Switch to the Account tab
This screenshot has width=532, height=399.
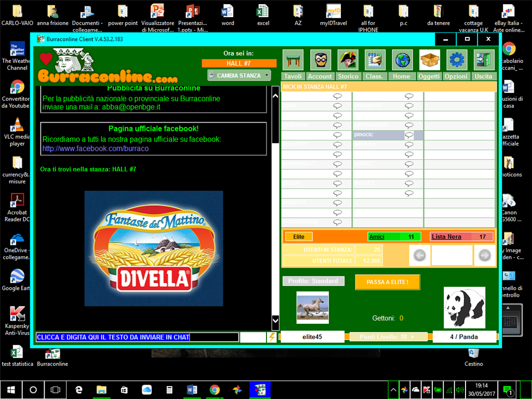click(320, 76)
